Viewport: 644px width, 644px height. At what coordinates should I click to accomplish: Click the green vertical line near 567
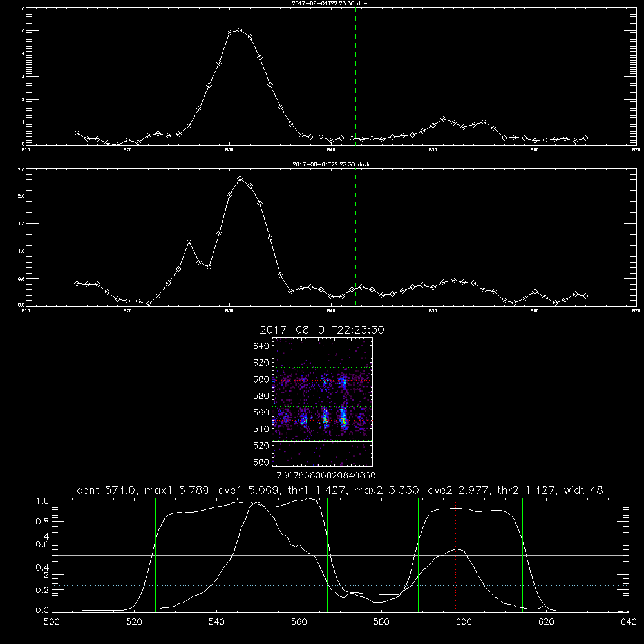point(327,554)
